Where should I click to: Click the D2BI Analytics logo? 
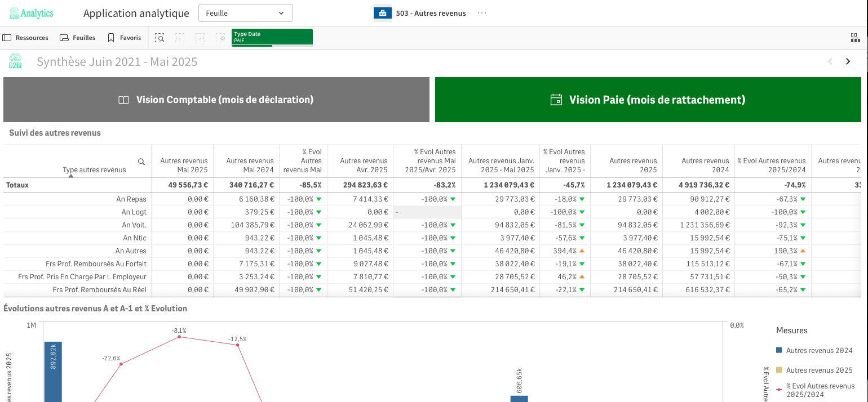click(x=32, y=13)
